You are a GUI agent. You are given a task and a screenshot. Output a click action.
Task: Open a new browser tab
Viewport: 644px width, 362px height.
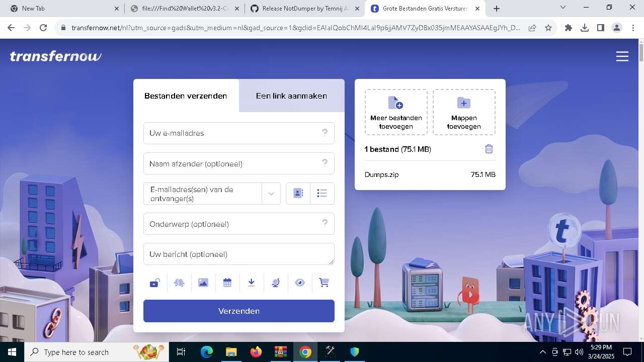[497, 9]
